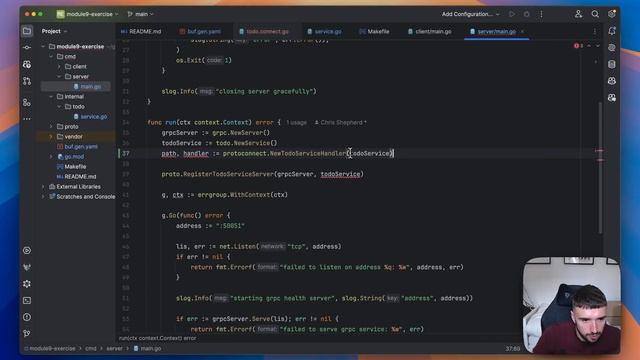
Task: Click the caret position 37:69 indicator
Action: click(513, 349)
